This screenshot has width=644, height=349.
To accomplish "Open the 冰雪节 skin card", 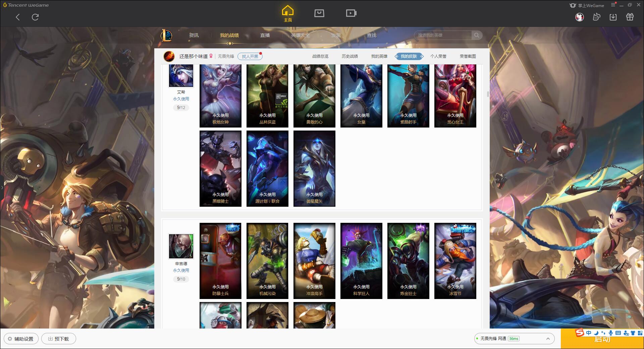I will click(x=455, y=261).
